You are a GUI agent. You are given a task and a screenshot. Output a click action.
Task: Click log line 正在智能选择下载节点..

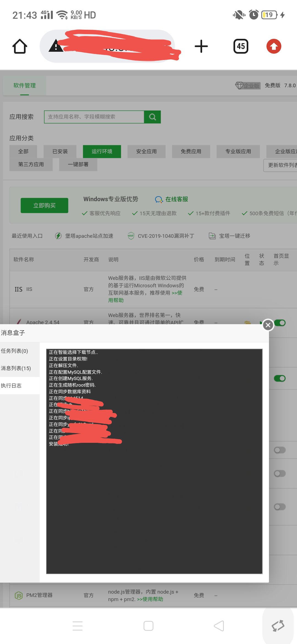[73, 352]
